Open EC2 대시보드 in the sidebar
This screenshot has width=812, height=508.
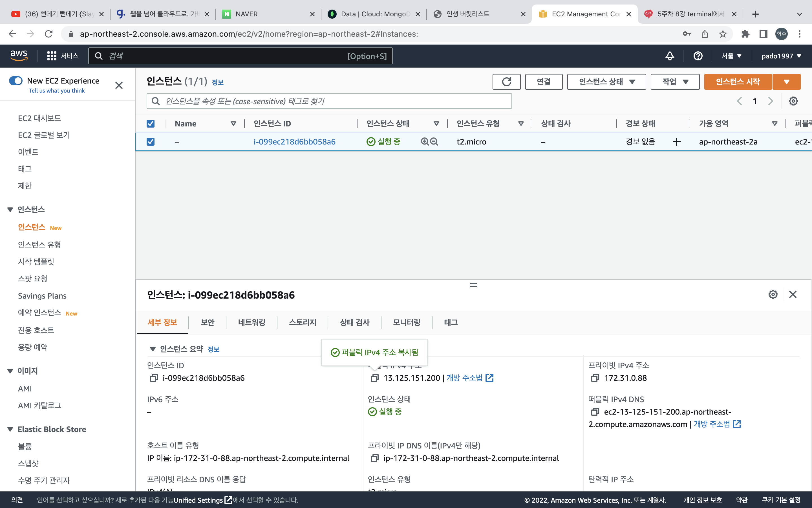(x=39, y=118)
